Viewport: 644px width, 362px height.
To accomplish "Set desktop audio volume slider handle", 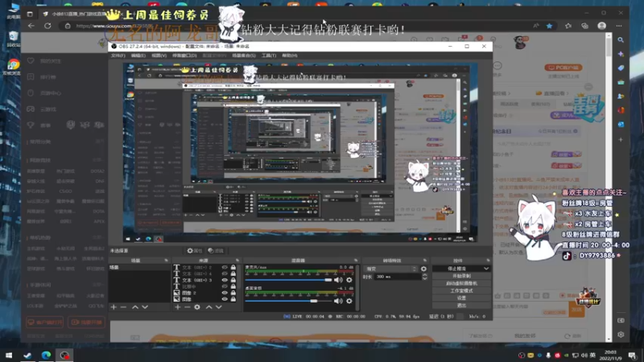I will click(x=314, y=301).
